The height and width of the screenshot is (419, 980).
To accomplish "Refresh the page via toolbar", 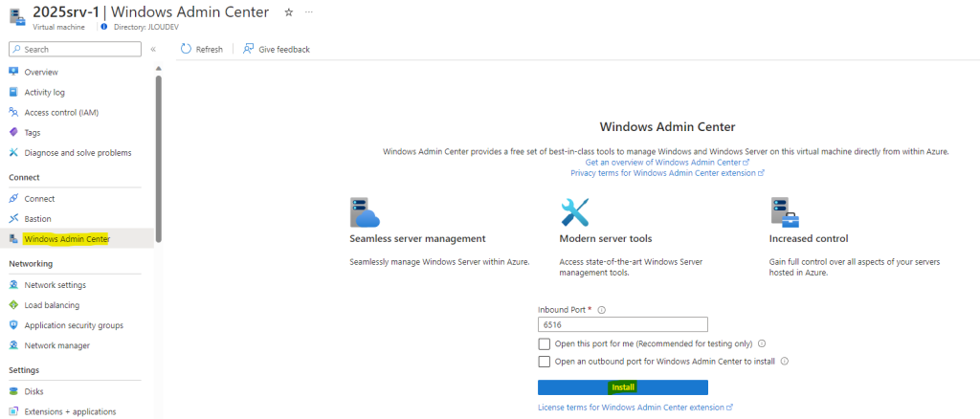I will coord(201,50).
